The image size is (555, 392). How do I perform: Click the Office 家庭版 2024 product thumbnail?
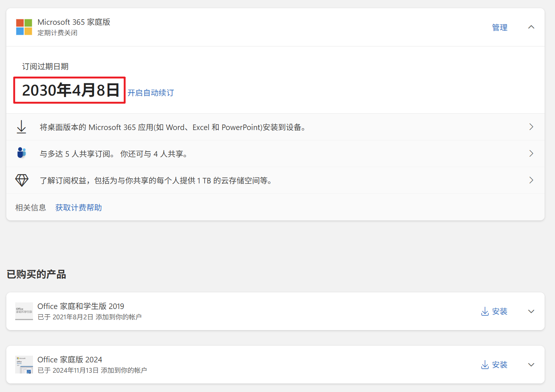pos(24,365)
